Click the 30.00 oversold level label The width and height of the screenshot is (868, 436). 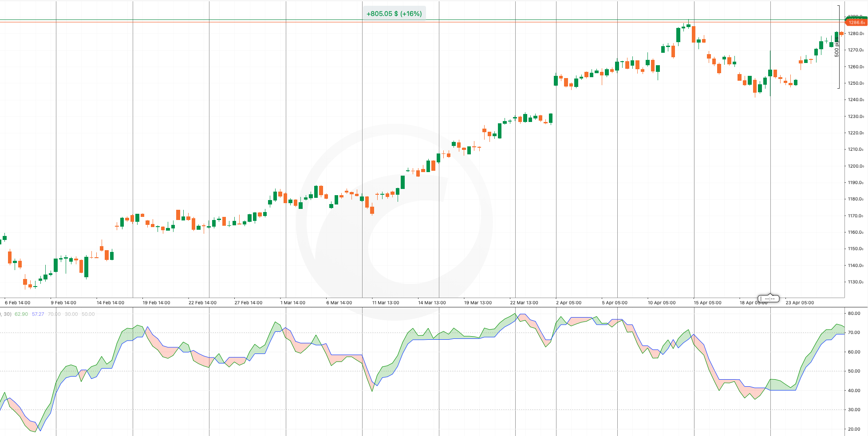point(71,314)
